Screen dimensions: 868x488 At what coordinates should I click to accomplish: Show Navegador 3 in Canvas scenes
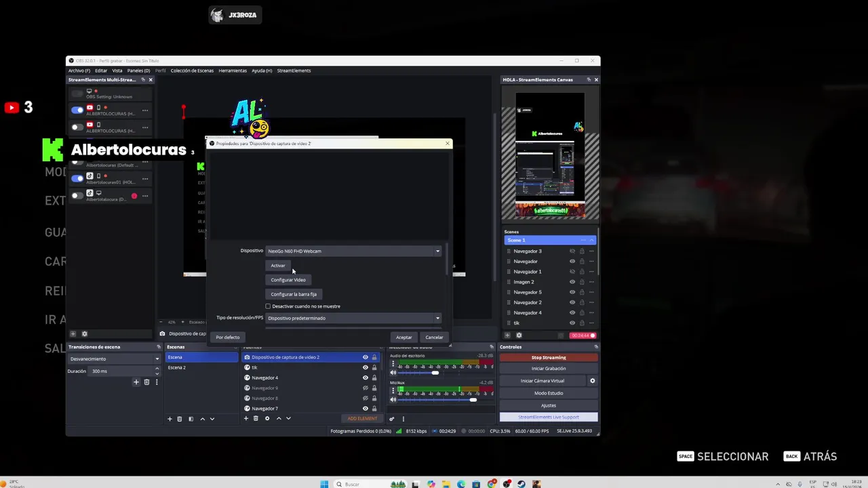pos(572,251)
